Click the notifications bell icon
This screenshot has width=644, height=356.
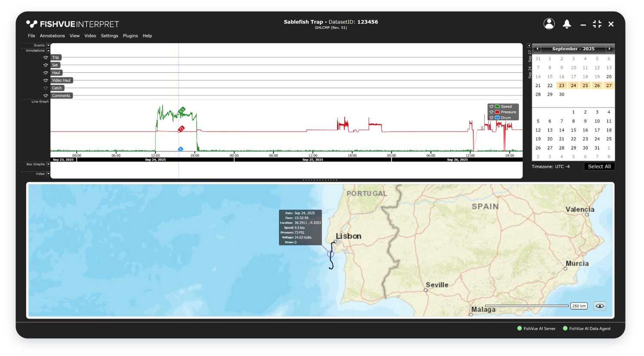pyautogui.click(x=567, y=24)
